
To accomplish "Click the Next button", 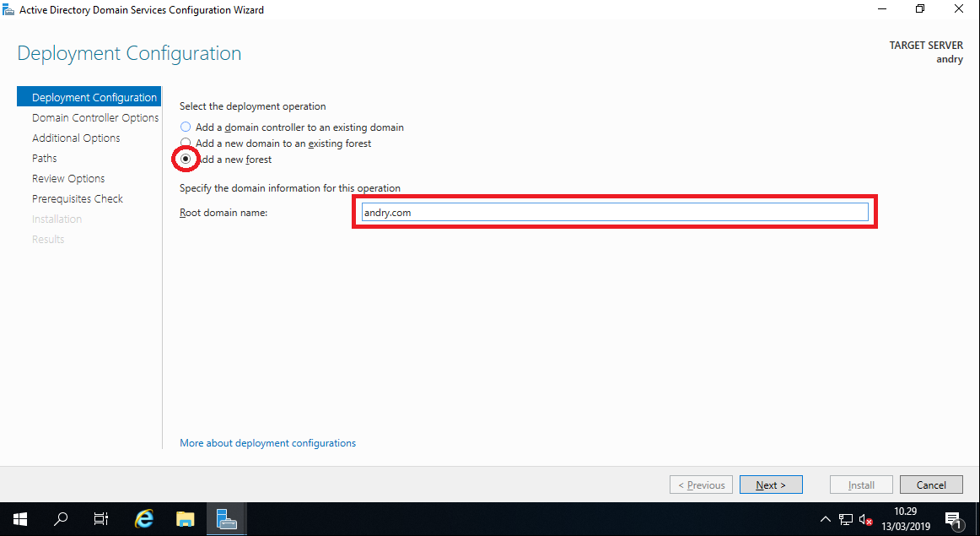I will (x=771, y=485).
